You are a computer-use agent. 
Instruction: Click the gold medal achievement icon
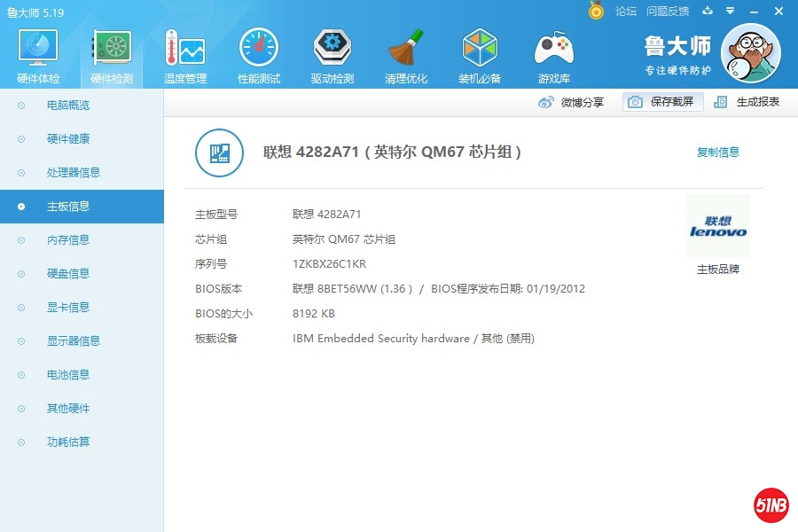pyautogui.click(x=594, y=11)
